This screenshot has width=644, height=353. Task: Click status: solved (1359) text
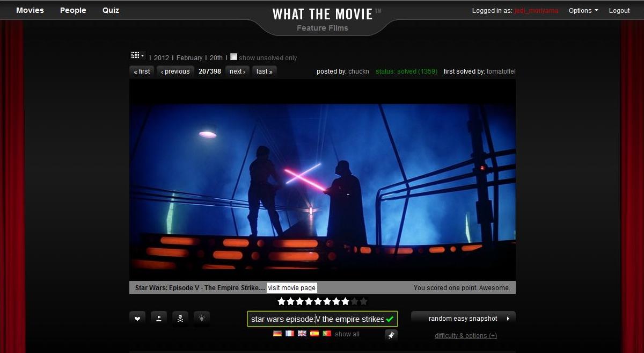coord(406,71)
